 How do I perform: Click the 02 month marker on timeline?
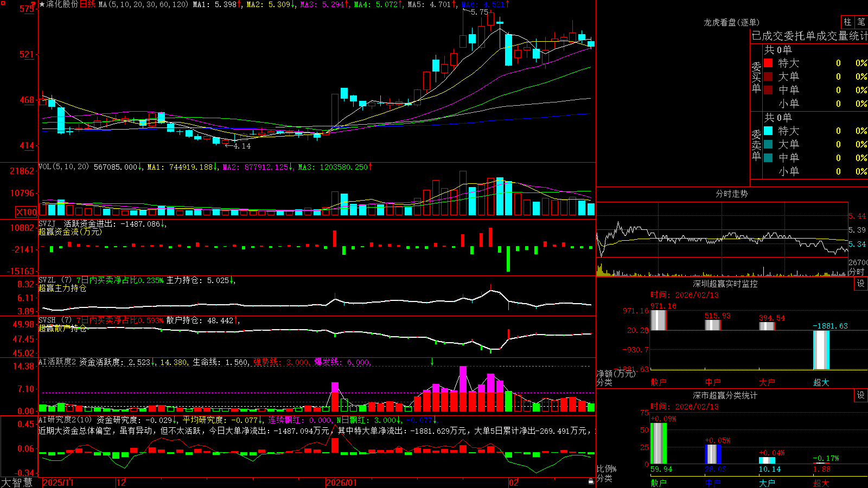pos(514,483)
